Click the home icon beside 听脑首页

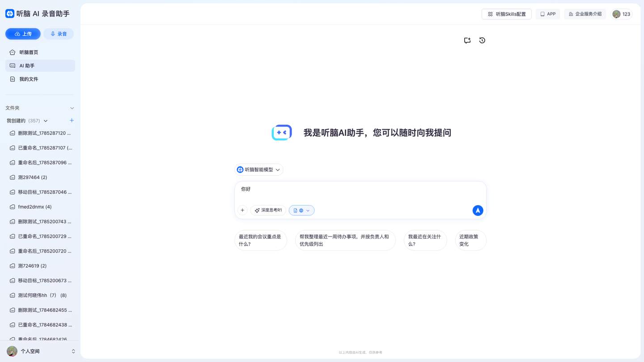13,52
